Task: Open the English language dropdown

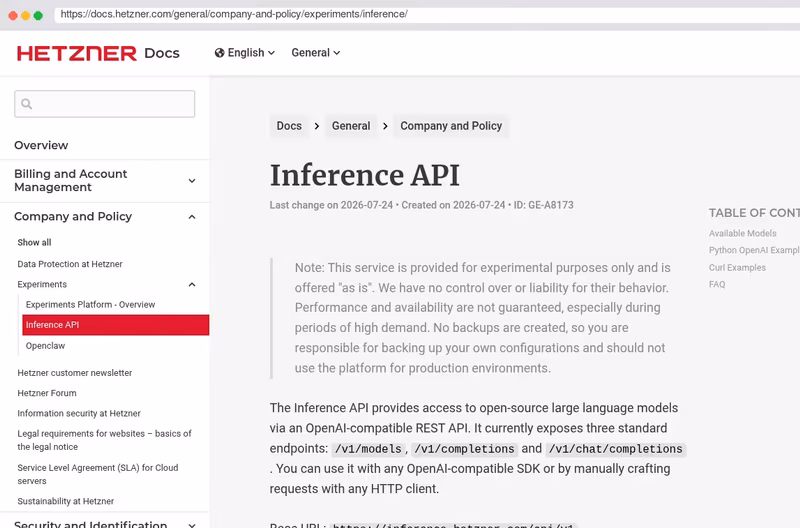Action: pyautogui.click(x=245, y=53)
